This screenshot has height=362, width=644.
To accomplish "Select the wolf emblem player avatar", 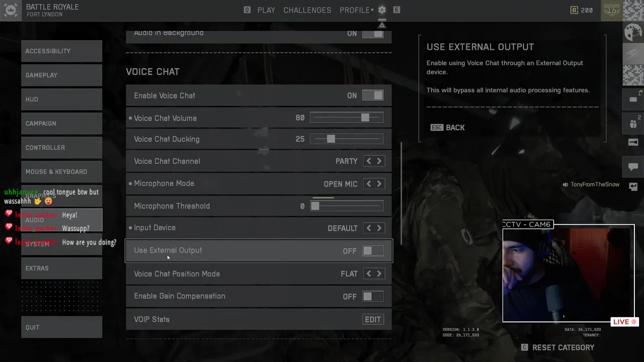I will [633, 33].
